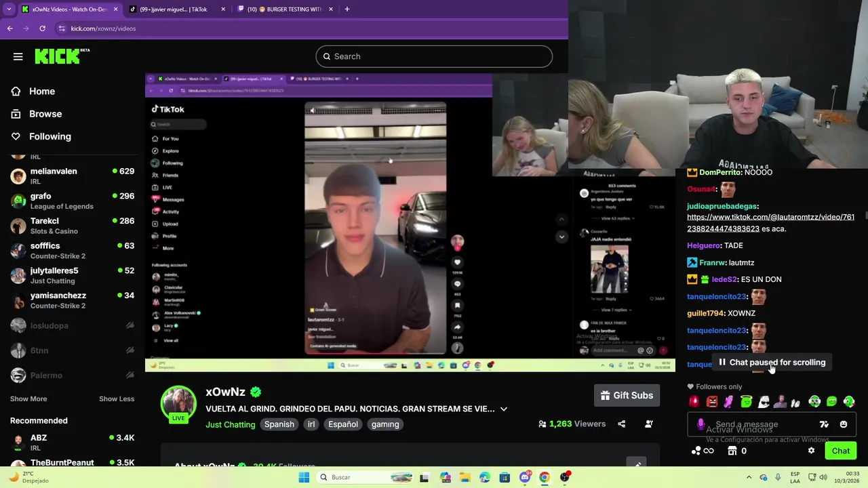This screenshot has height=488, width=868.
Task: Reload the Kick page
Action: click(42, 28)
